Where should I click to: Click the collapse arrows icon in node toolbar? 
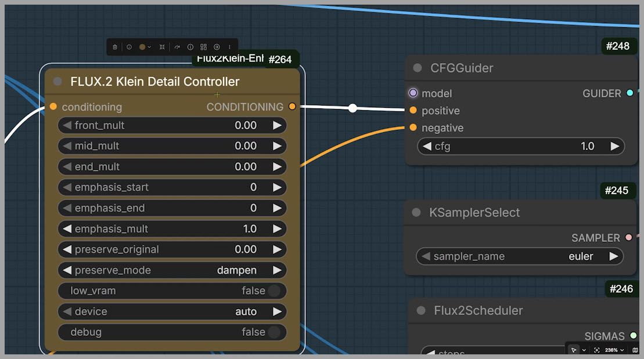[x=162, y=47]
